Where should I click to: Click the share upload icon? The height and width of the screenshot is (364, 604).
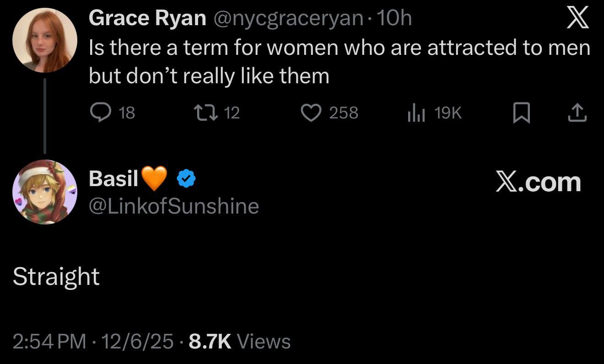tap(577, 112)
